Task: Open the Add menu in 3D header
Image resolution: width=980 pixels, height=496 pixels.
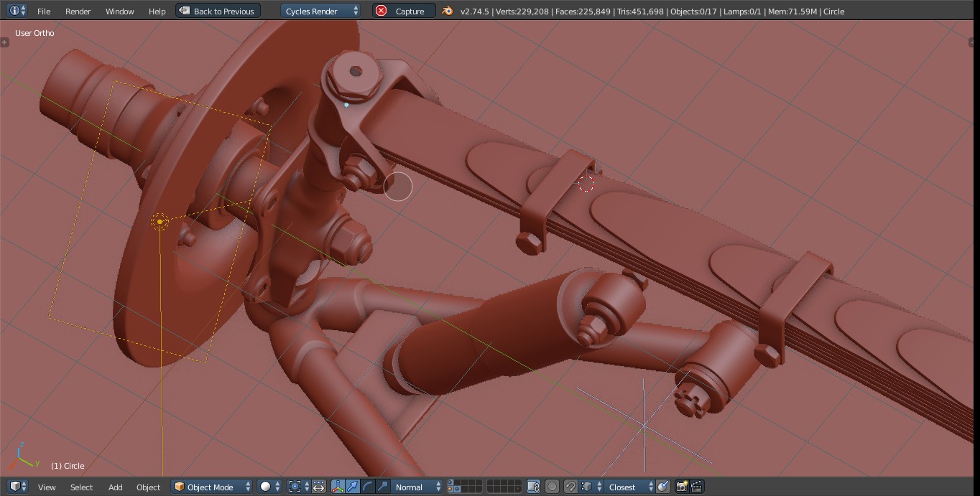Action: click(116, 487)
